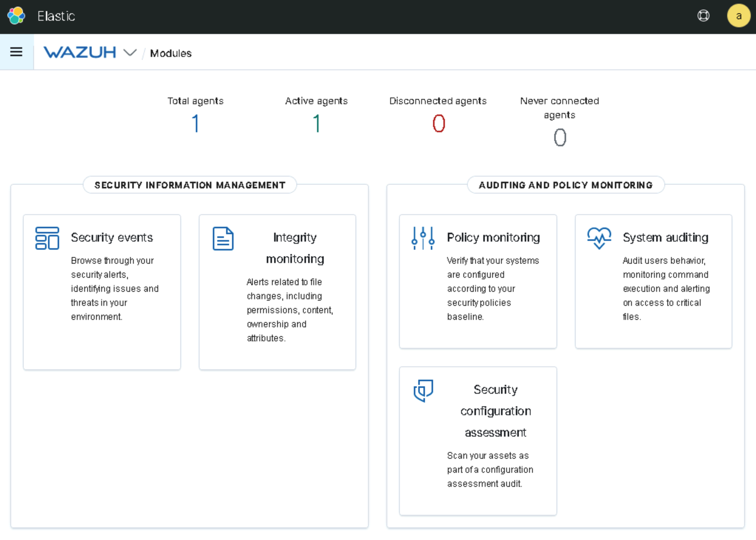The height and width of the screenshot is (540, 756).
Task: Click the System auditing heartbeat icon
Action: click(599, 238)
